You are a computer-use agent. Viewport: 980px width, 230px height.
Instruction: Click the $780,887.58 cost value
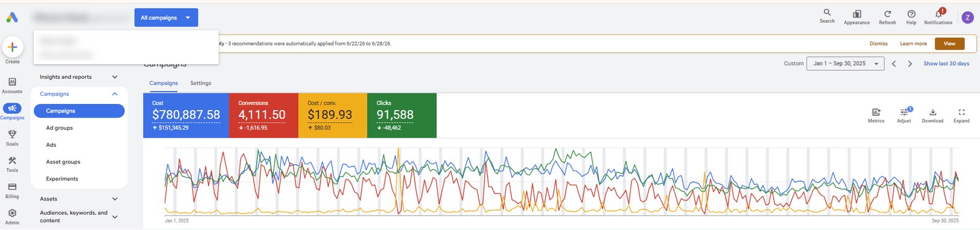click(186, 115)
